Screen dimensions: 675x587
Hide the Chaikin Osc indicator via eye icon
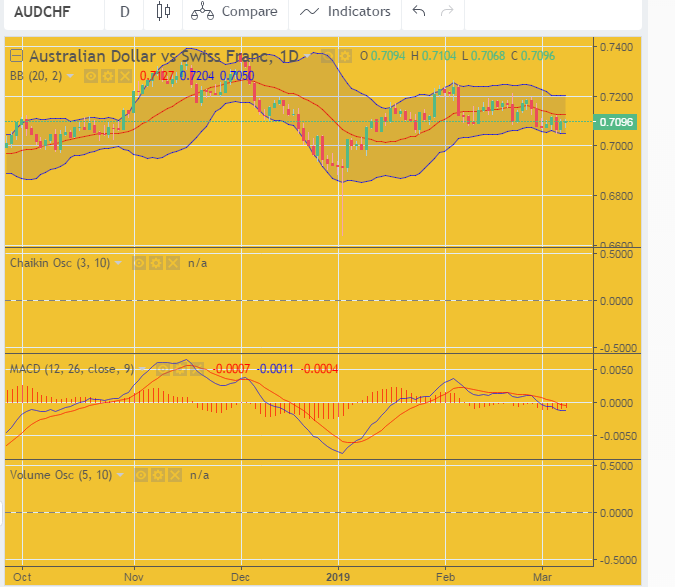[x=140, y=263]
